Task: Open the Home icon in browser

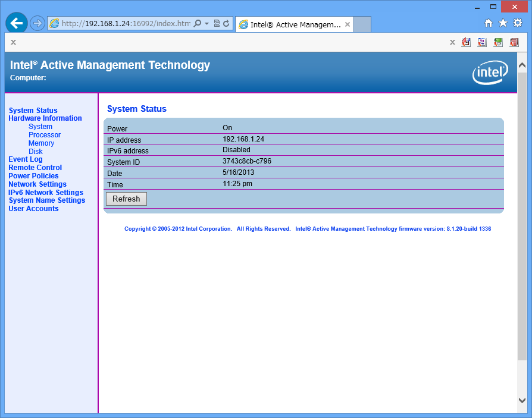Action: point(489,23)
